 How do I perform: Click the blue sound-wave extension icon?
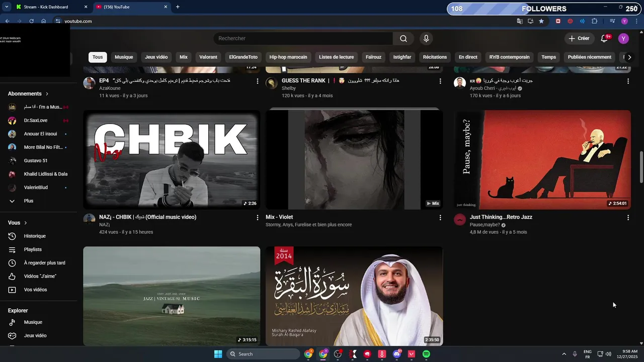pyautogui.click(x=582, y=21)
